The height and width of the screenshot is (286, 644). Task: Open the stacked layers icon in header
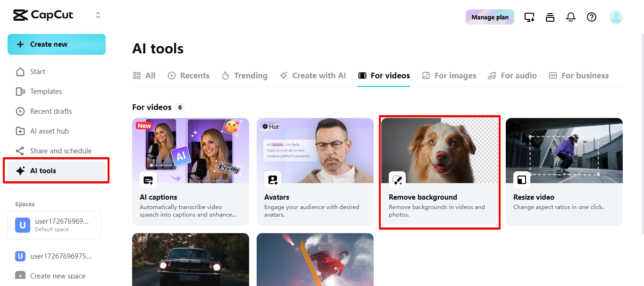click(550, 17)
